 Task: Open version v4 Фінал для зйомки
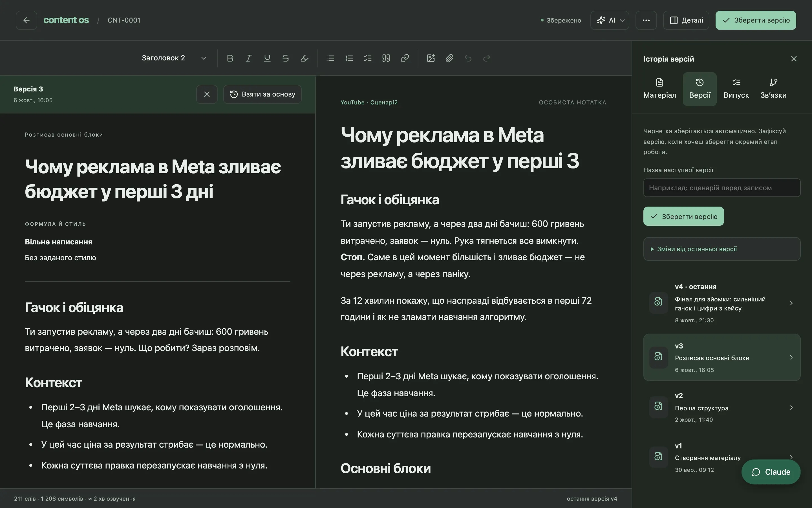722,303
